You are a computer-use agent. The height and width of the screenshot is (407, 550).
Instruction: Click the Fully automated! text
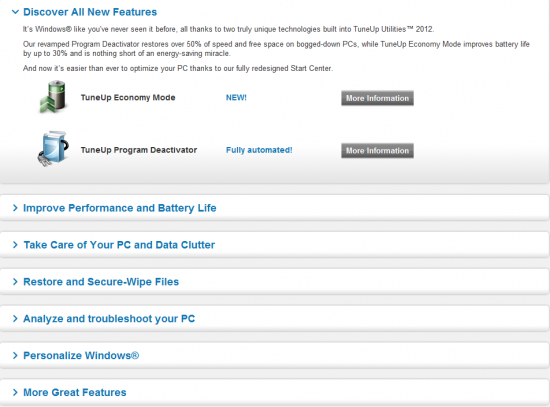(x=259, y=150)
